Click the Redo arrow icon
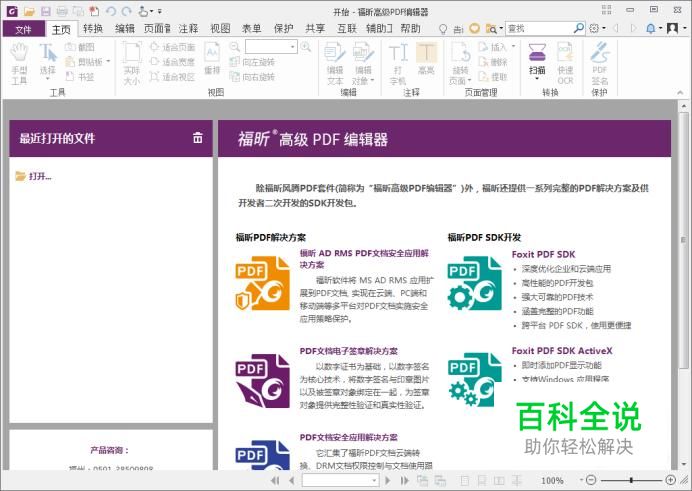Viewport: 692px width, 491px height. (127, 11)
